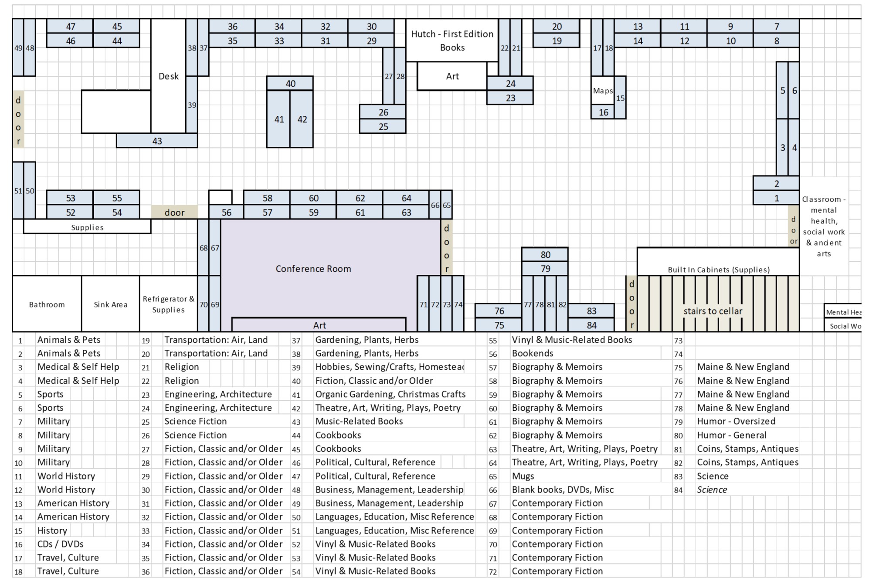Click the horizontal door cell near Supplies

[x=174, y=213]
